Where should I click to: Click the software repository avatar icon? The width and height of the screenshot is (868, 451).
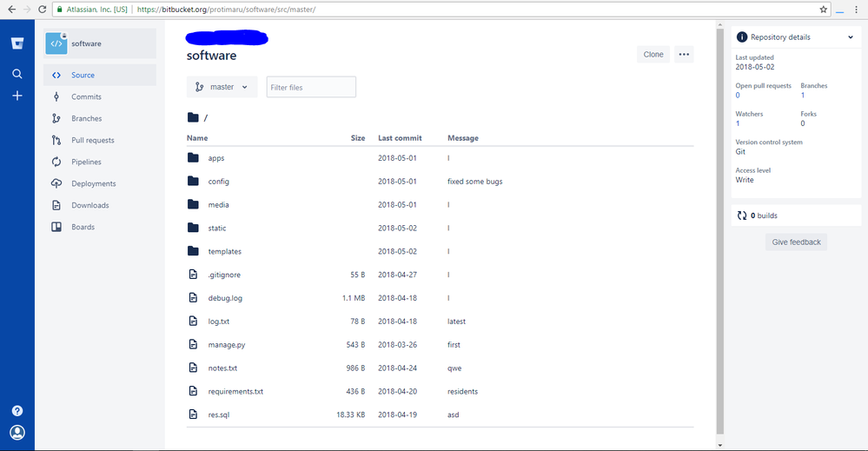pyautogui.click(x=56, y=43)
